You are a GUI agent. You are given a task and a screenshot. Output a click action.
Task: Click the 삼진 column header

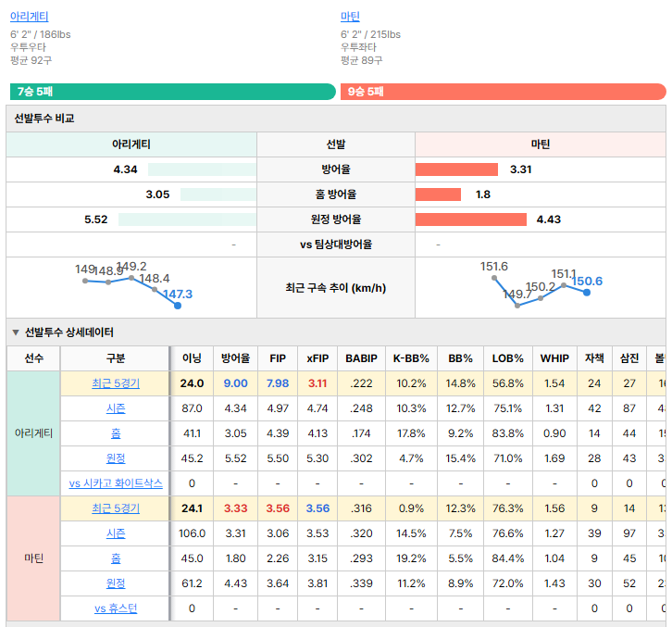(x=629, y=358)
